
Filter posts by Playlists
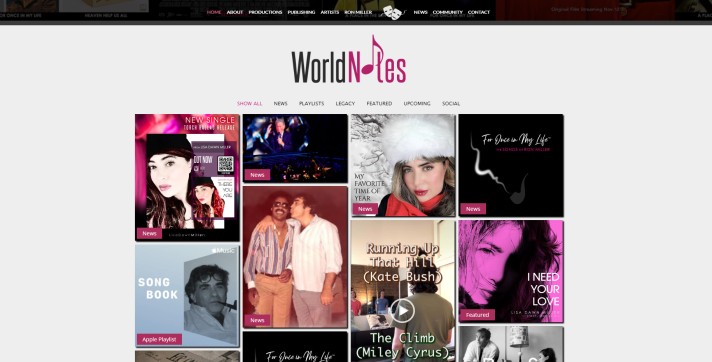312,104
